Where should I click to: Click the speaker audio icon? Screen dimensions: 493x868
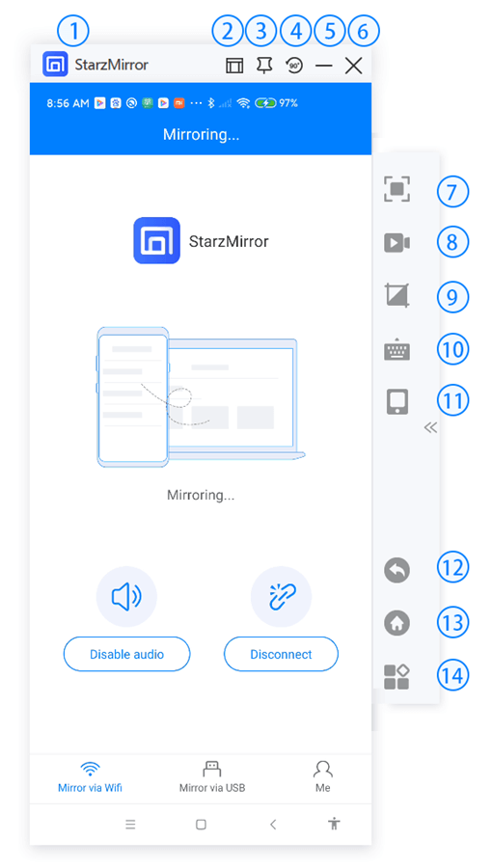point(126,597)
